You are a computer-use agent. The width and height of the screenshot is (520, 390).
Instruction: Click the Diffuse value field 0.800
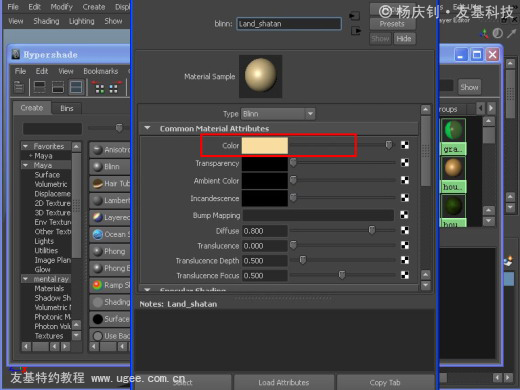(265, 231)
